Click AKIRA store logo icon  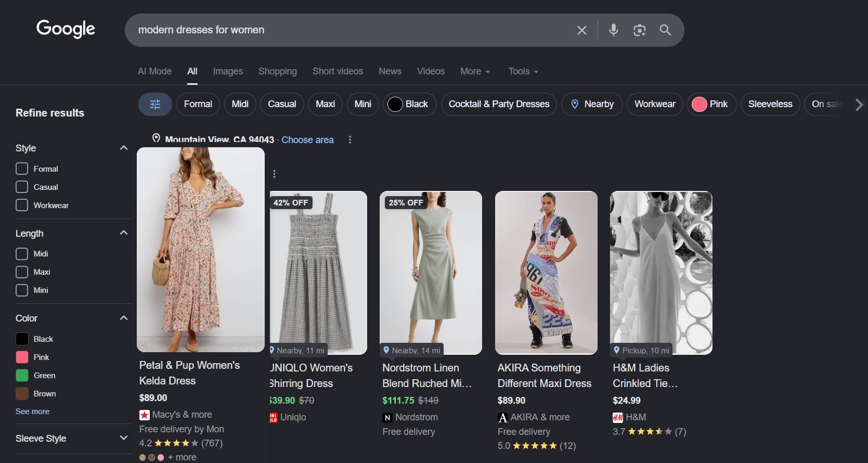[x=502, y=417]
